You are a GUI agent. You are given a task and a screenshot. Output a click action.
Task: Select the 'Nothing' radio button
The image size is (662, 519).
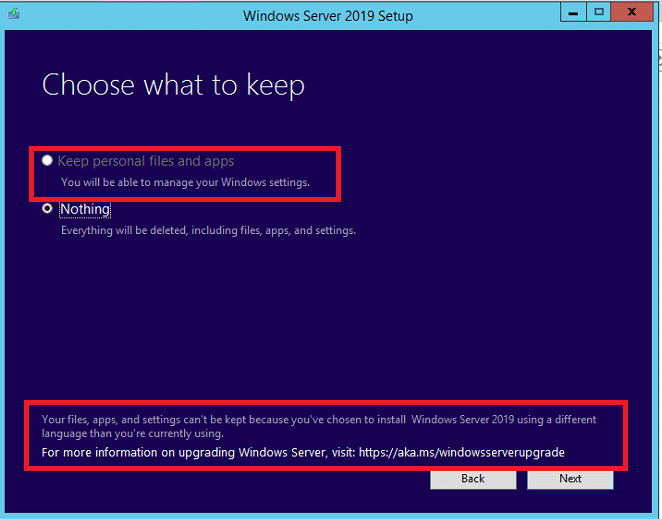(x=47, y=210)
